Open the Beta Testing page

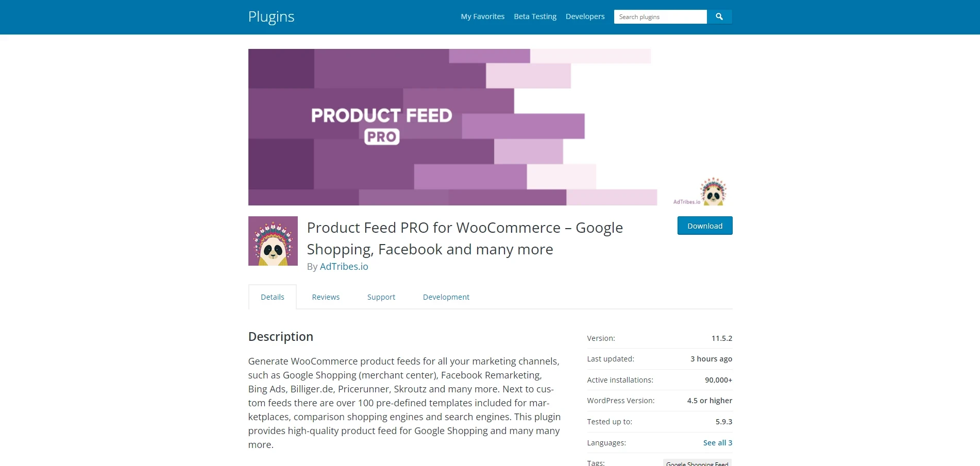click(535, 16)
